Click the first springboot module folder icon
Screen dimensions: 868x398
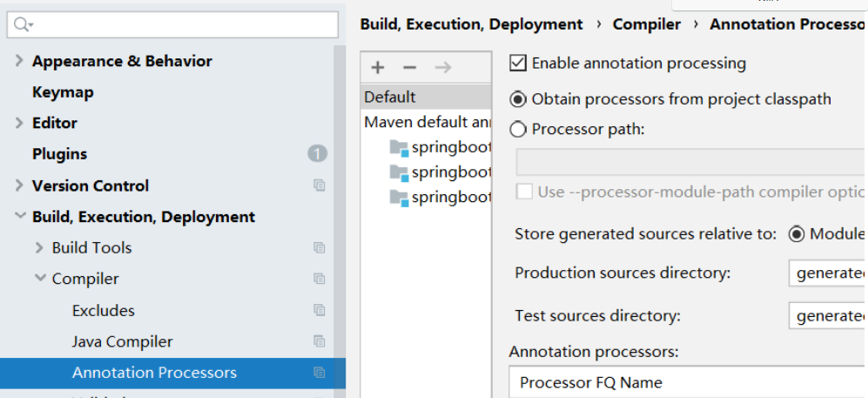[x=399, y=146]
